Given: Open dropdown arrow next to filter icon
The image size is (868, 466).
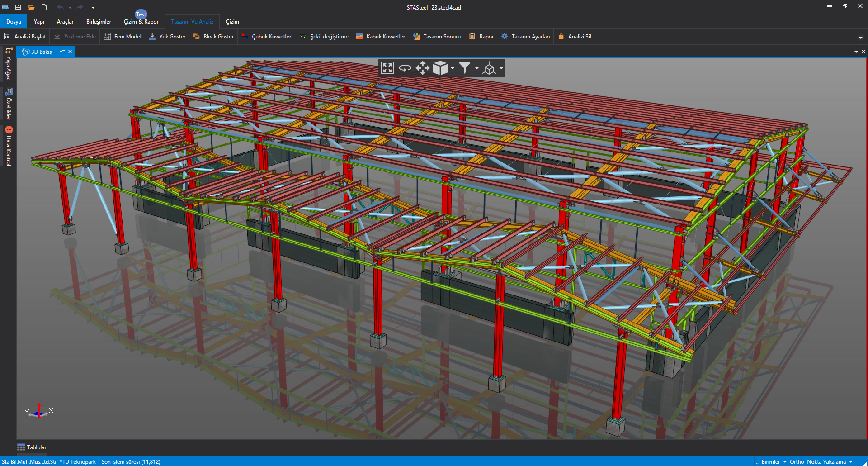Looking at the screenshot, I should coord(477,68).
